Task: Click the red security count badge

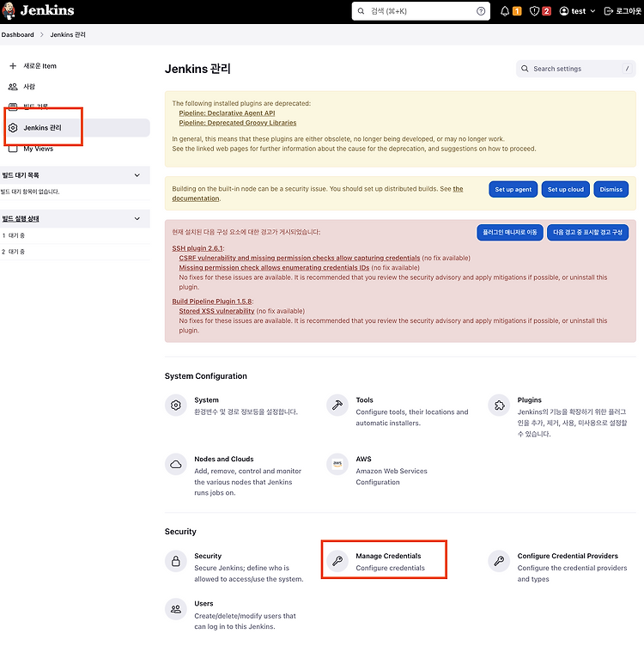Action: pos(546,11)
